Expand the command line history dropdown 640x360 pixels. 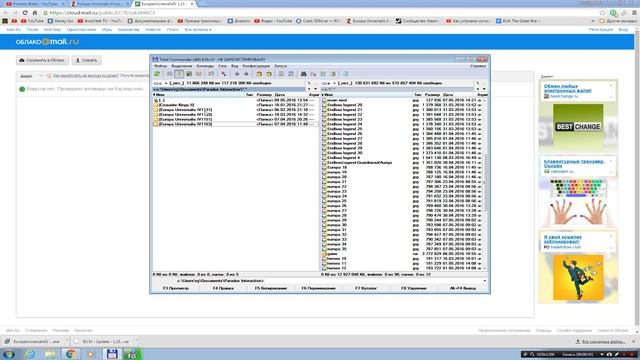[x=484, y=281]
